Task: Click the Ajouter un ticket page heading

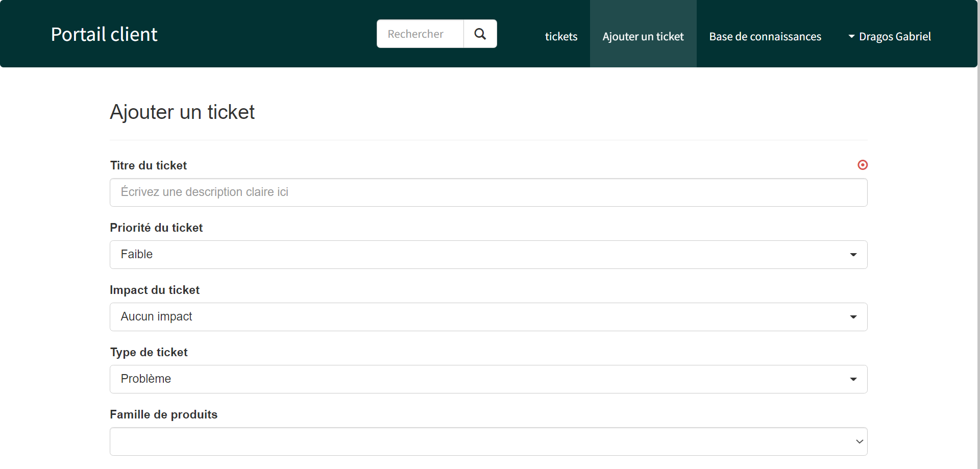Action: pyautogui.click(x=182, y=112)
